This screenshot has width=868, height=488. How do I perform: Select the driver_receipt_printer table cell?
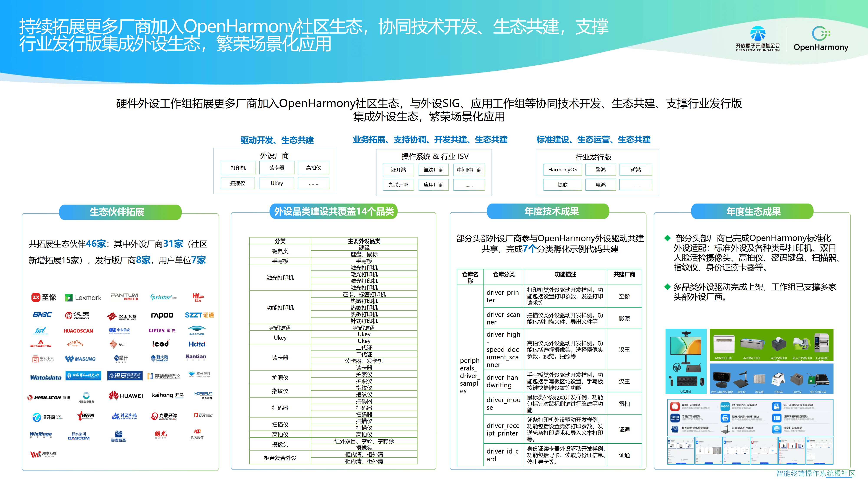(503, 429)
